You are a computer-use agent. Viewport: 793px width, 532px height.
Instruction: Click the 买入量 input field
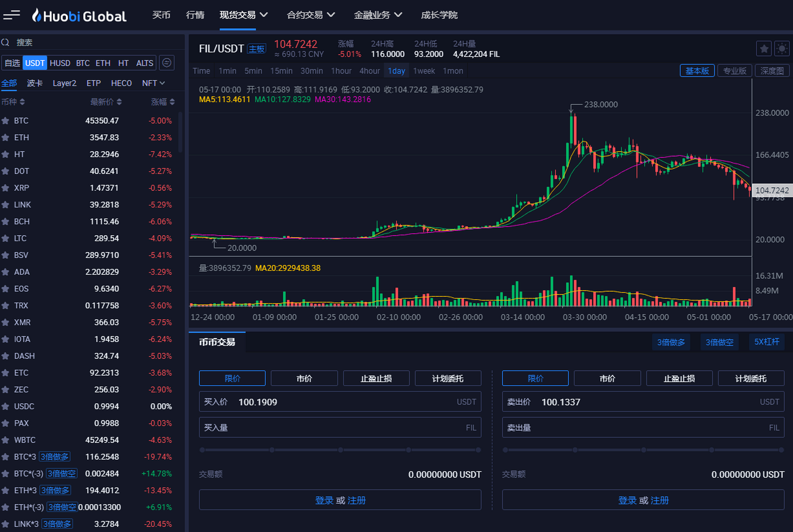[x=340, y=428]
